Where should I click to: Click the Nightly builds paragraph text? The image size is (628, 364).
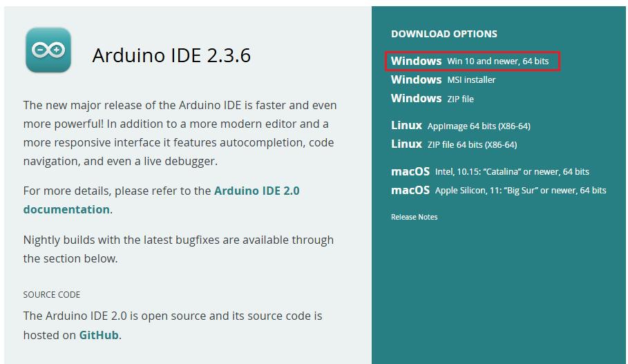pyautogui.click(x=179, y=249)
